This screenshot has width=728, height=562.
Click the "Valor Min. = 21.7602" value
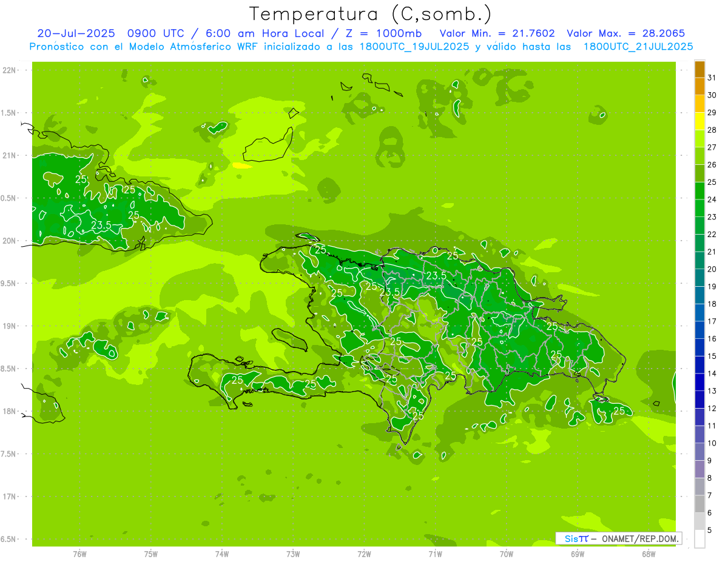tap(497, 33)
